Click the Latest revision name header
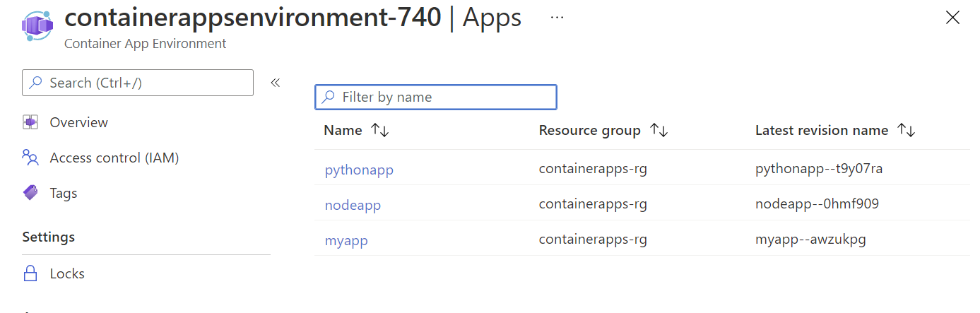 coord(822,130)
